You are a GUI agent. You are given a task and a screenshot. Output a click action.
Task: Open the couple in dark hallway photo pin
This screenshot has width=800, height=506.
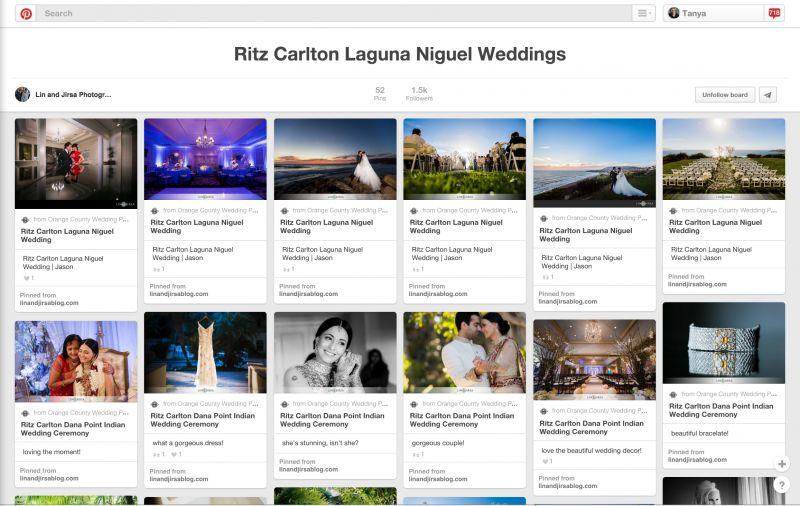pos(76,163)
